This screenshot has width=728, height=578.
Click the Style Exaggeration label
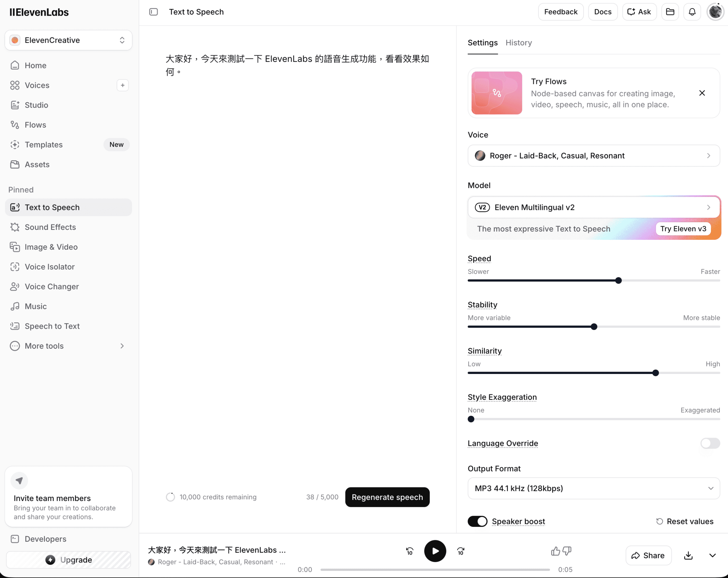tap(502, 397)
